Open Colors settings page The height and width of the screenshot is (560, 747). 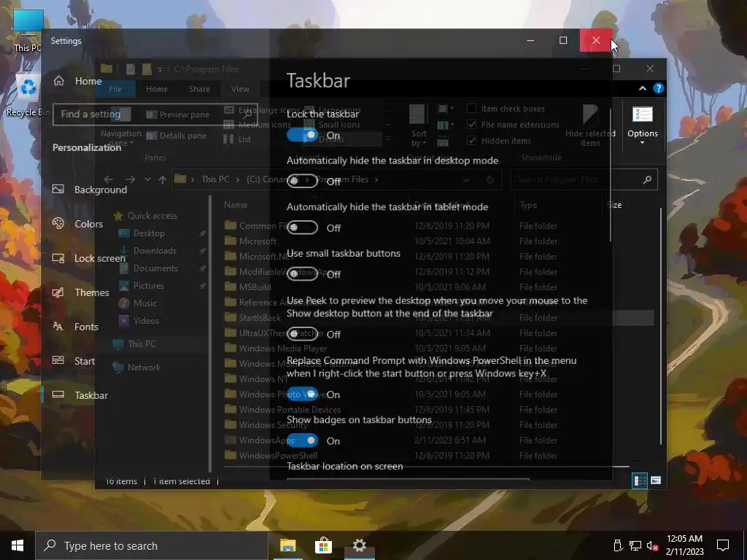pos(77,224)
